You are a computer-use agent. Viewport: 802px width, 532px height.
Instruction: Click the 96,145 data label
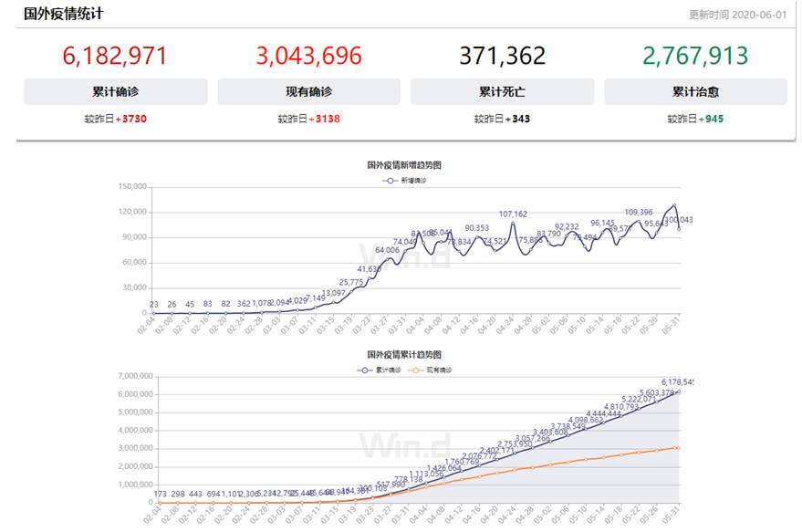tap(602, 223)
